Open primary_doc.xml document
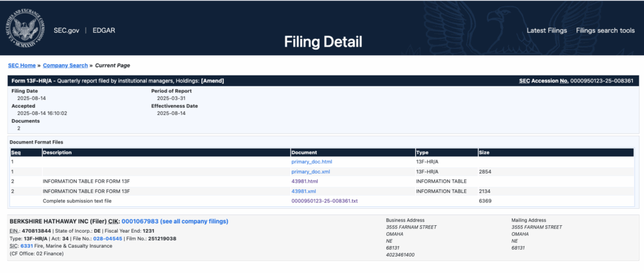This screenshot has height=273, width=644. (x=311, y=172)
